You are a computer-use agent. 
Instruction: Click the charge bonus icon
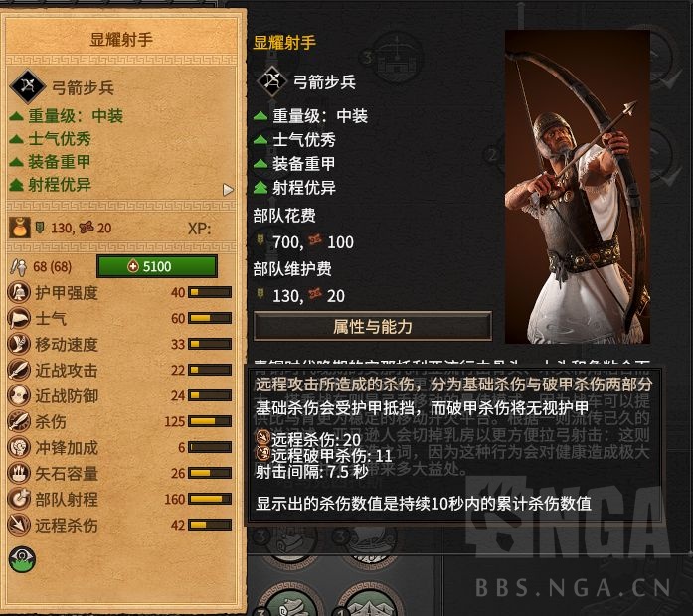click(x=19, y=448)
